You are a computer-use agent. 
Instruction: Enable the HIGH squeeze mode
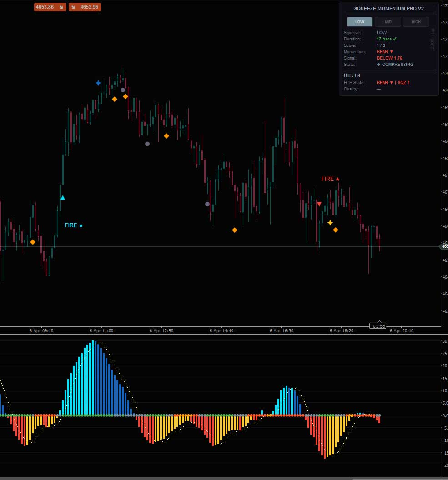(x=416, y=22)
